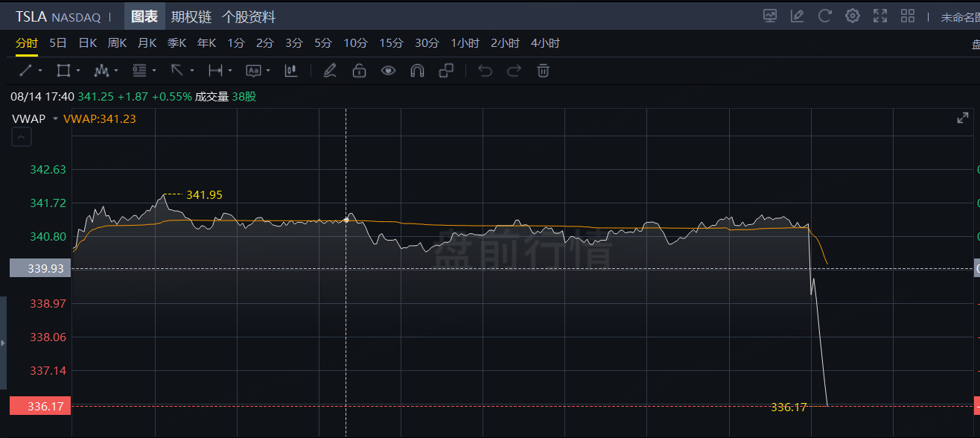Select the 1小时 interval
The height and width of the screenshot is (438, 980).
(465, 43)
